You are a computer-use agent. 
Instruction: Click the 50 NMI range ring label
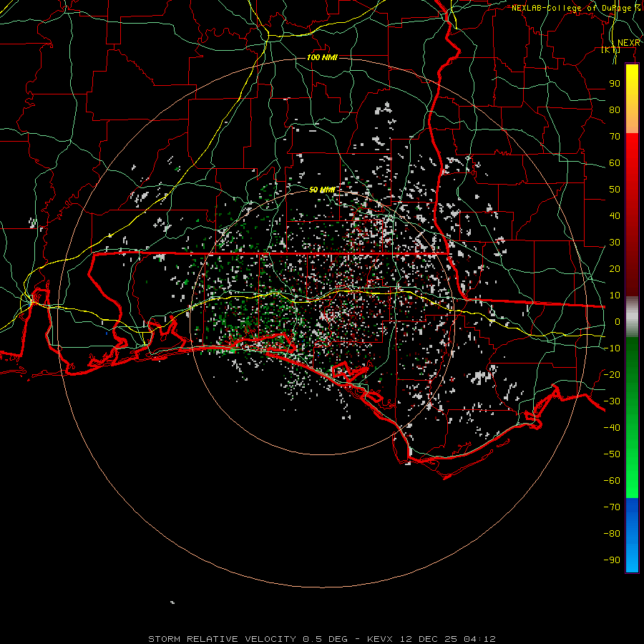pyautogui.click(x=322, y=190)
